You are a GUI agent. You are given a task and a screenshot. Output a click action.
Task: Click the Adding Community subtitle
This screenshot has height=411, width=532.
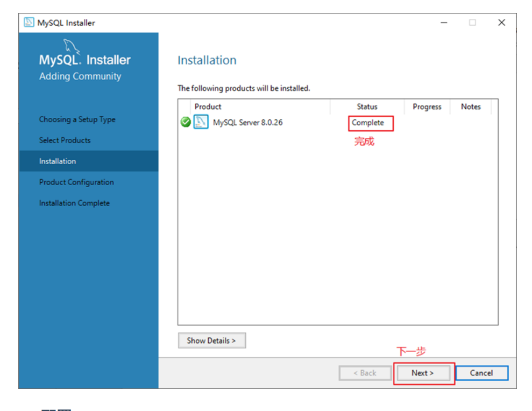[x=80, y=76]
